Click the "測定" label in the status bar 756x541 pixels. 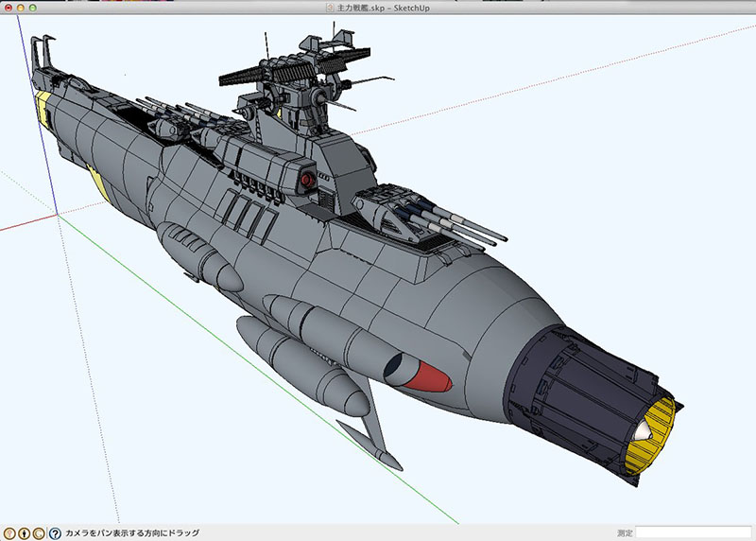pyautogui.click(x=625, y=532)
